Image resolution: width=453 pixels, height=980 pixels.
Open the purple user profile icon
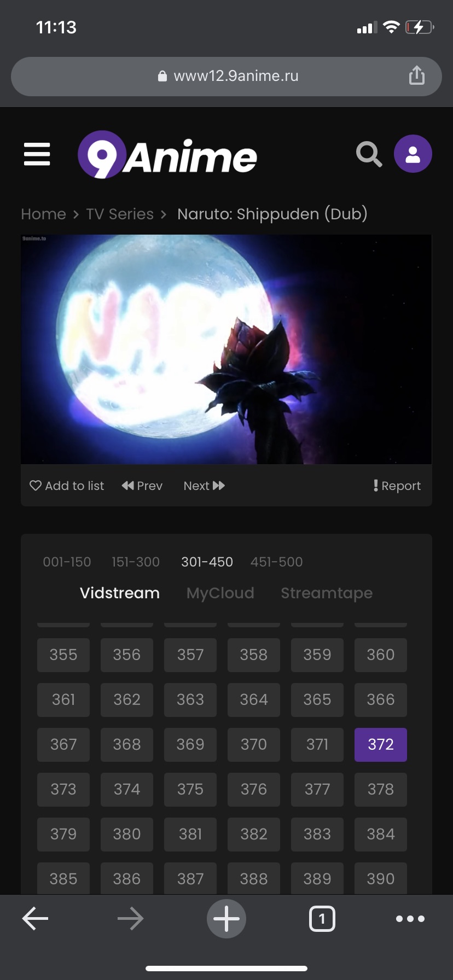[x=413, y=154]
